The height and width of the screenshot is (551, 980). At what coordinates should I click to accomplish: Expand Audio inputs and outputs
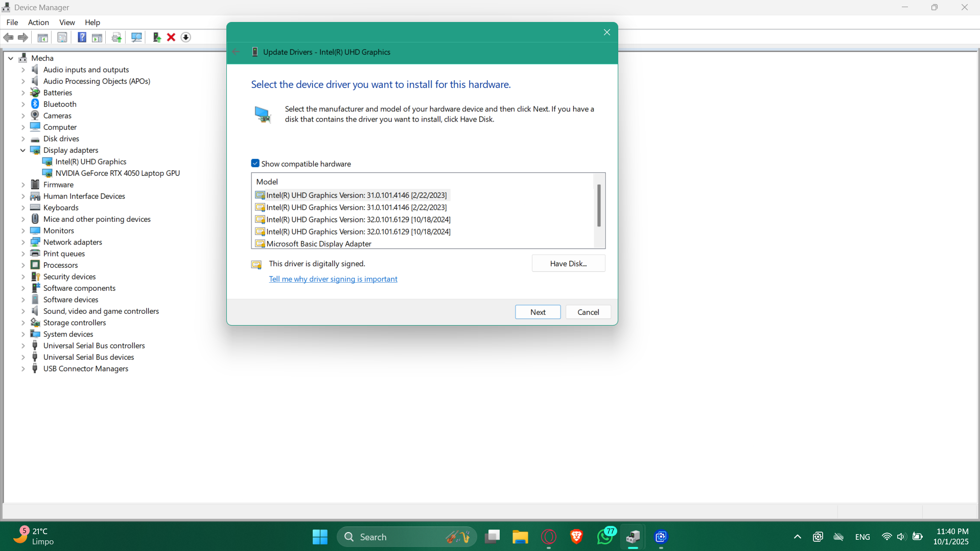[x=23, y=70]
